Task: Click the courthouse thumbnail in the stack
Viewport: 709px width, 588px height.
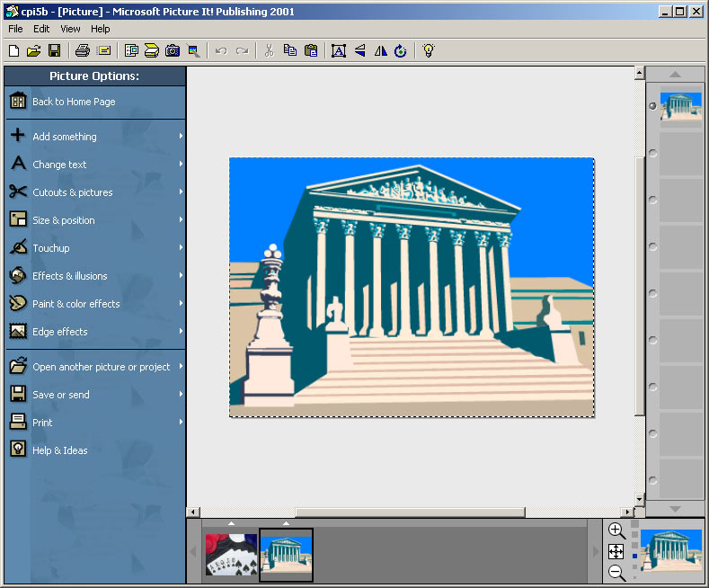Action: (680, 107)
